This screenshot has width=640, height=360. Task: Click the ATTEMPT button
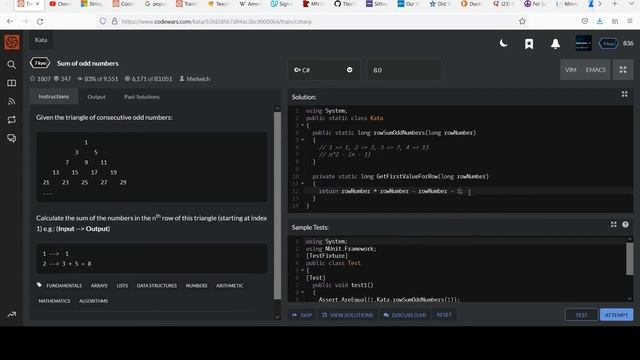pos(616,315)
